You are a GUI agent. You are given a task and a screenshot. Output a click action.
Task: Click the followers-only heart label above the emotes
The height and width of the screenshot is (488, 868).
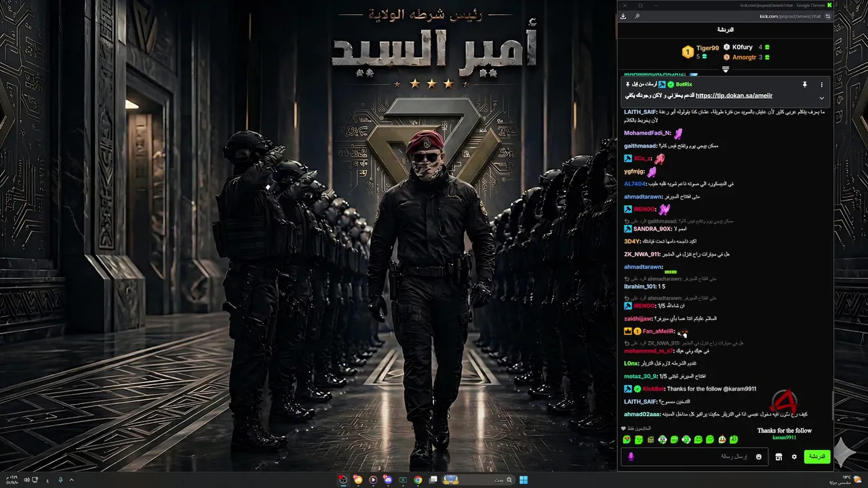[x=636, y=428]
